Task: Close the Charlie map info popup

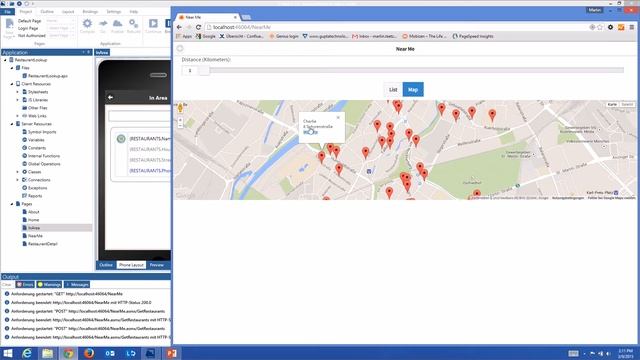Action: coord(338,118)
